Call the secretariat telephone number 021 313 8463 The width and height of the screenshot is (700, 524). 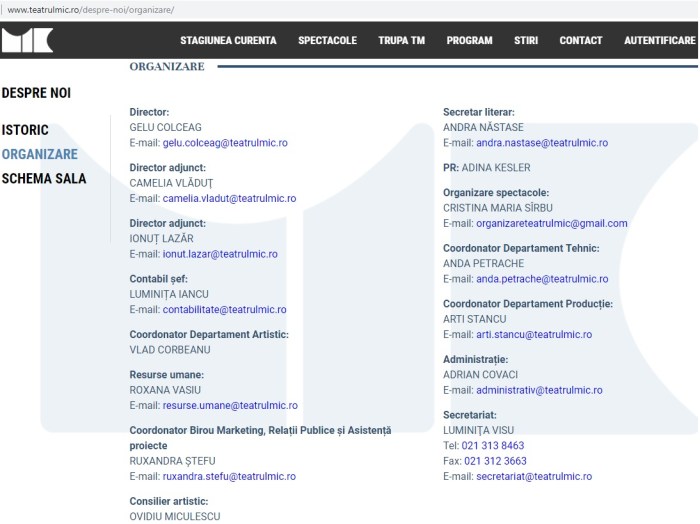pyautogui.click(x=493, y=446)
